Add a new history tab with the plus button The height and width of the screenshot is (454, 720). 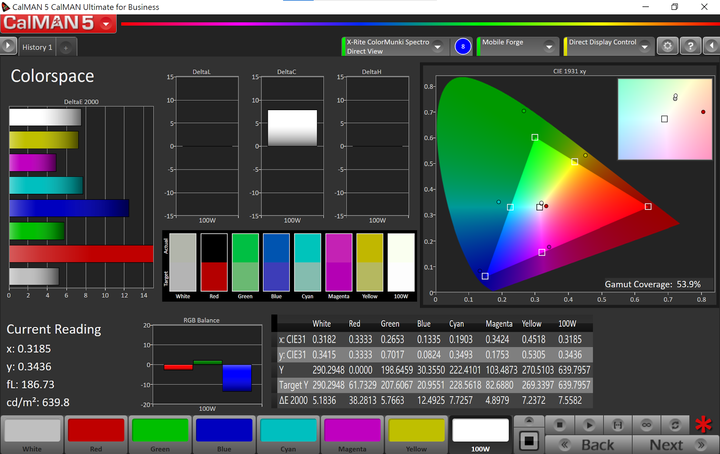coord(66,48)
